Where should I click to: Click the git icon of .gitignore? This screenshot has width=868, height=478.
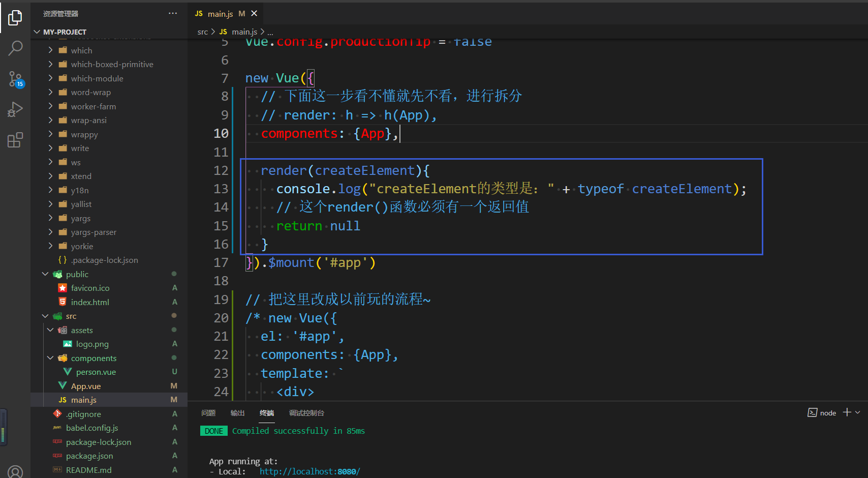pyautogui.click(x=57, y=414)
